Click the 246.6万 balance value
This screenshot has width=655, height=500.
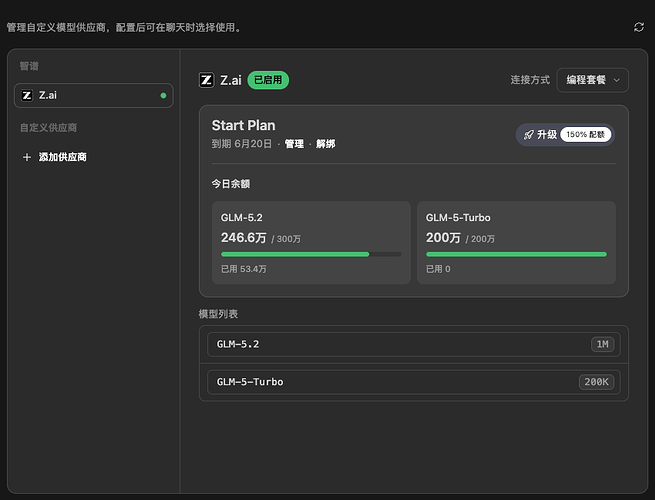coord(244,238)
